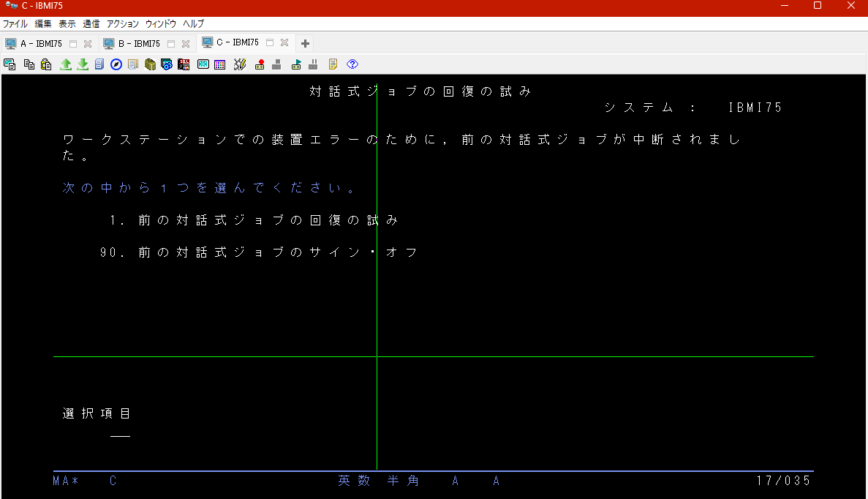Click the screen title 対話式ジョブの回復の試み
868x499 pixels.
coord(420,91)
